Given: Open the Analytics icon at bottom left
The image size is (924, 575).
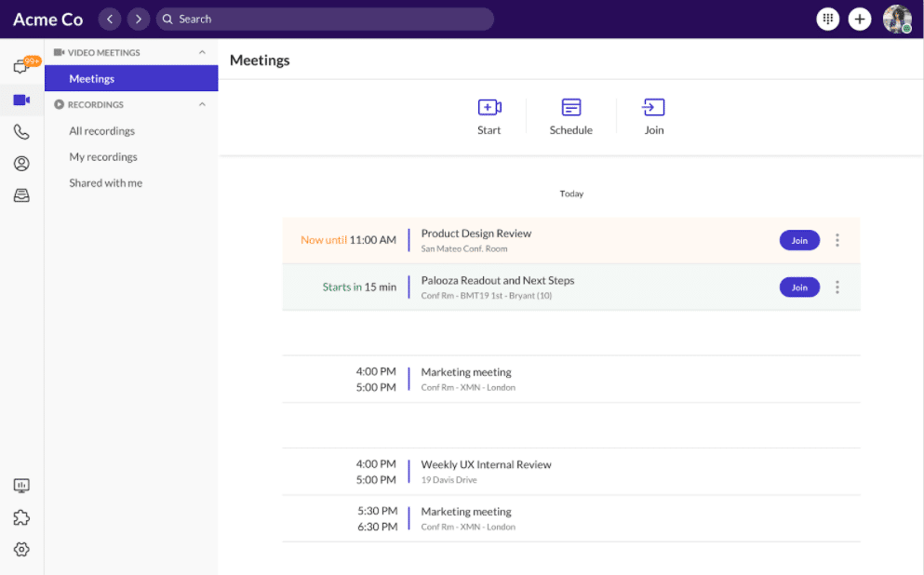Looking at the screenshot, I should [21, 486].
